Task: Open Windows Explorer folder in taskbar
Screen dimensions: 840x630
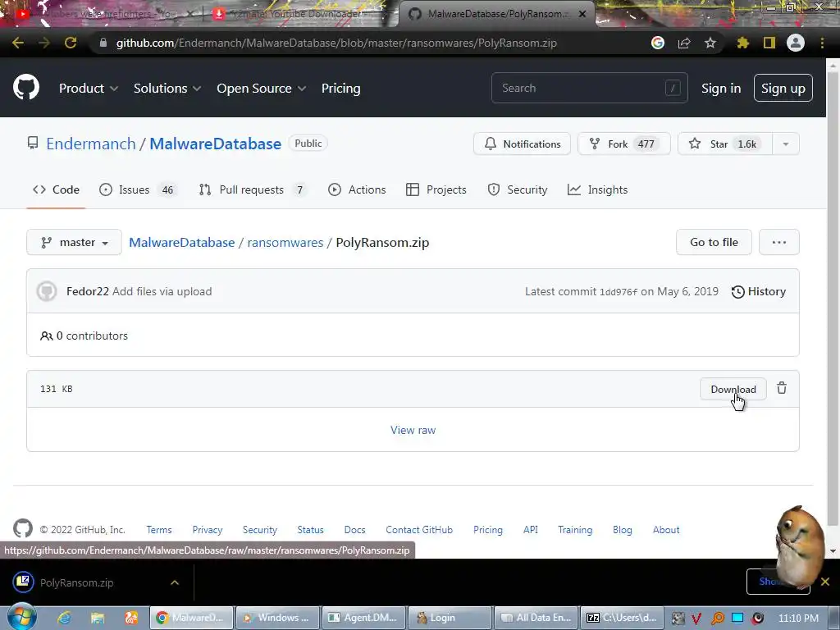Action: 98,618
